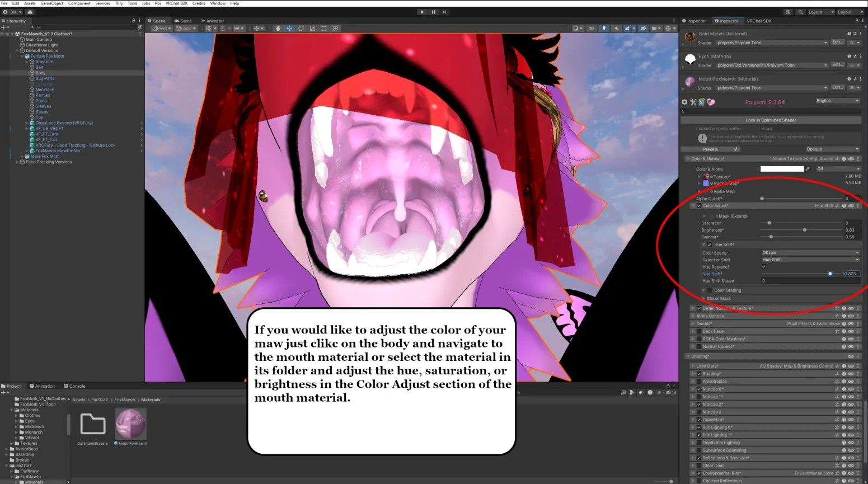Open the Select or Shift dropdown
The height and width of the screenshot is (484, 868).
point(810,260)
